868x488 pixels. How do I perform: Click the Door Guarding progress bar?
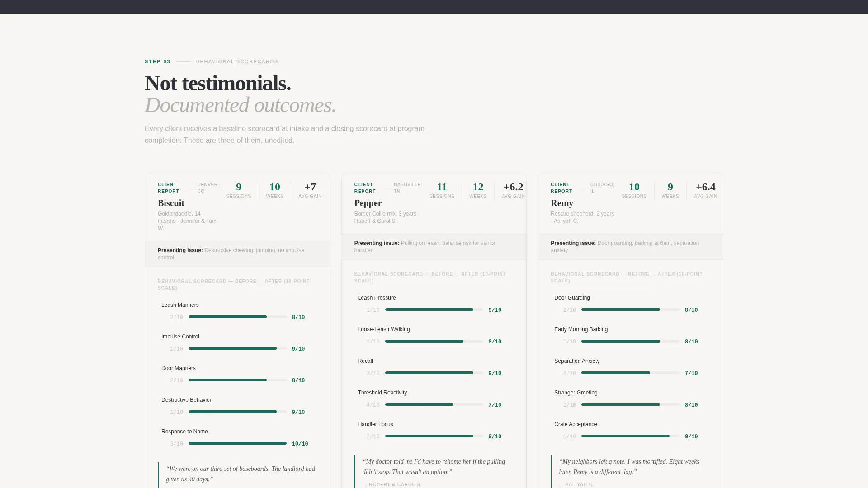pyautogui.click(x=630, y=310)
